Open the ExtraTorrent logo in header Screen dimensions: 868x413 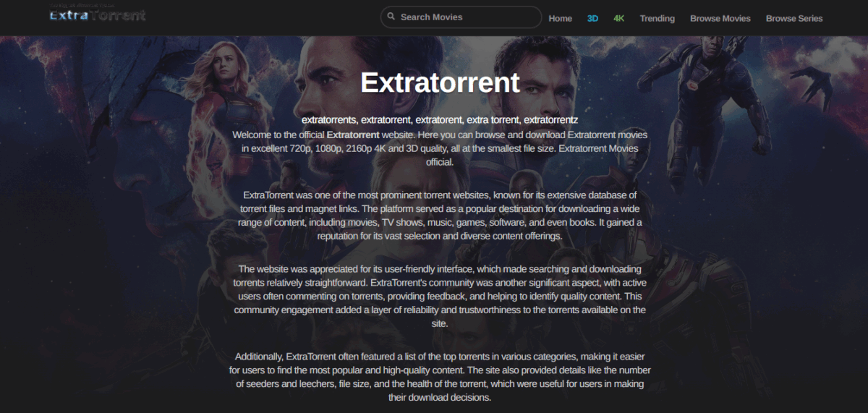pyautogui.click(x=98, y=13)
